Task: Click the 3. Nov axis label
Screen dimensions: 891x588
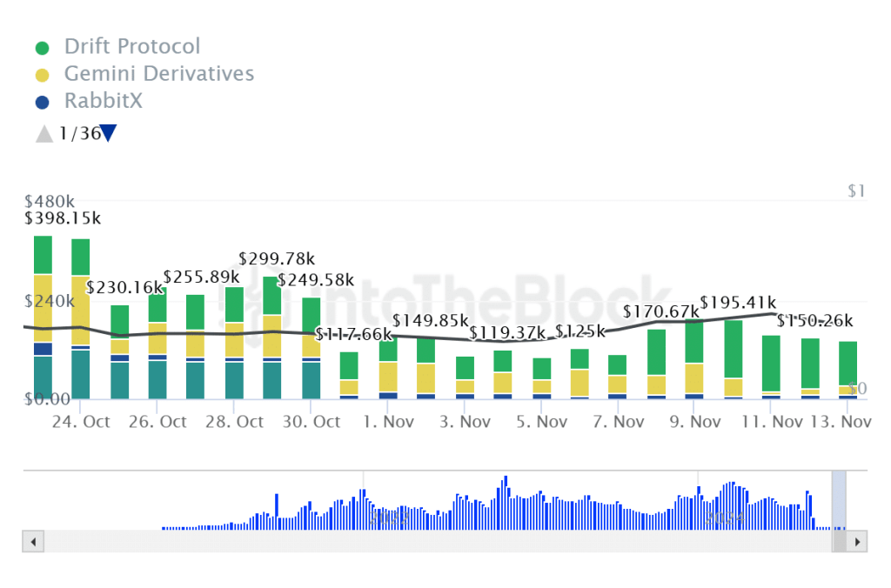Action: (x=465, y=422)
